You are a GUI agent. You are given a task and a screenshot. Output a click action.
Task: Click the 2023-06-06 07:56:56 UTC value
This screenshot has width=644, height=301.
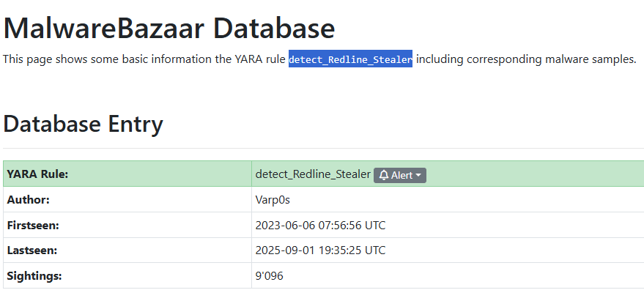320,225
